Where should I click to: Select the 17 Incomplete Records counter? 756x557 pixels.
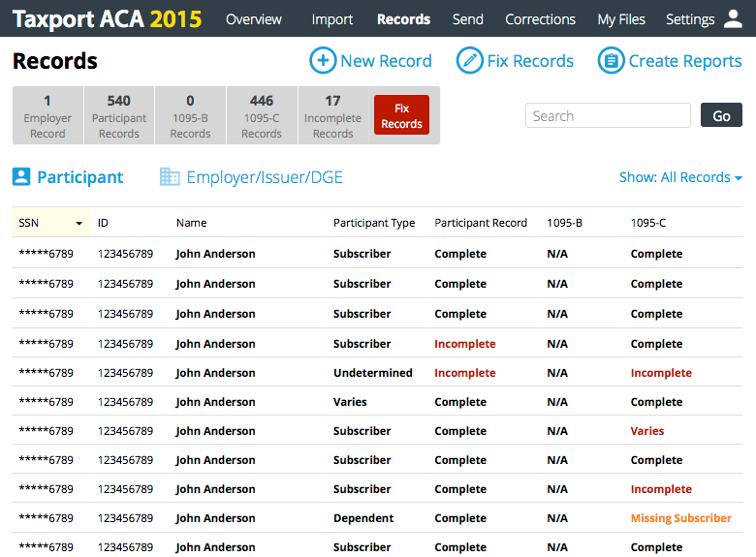332,115
